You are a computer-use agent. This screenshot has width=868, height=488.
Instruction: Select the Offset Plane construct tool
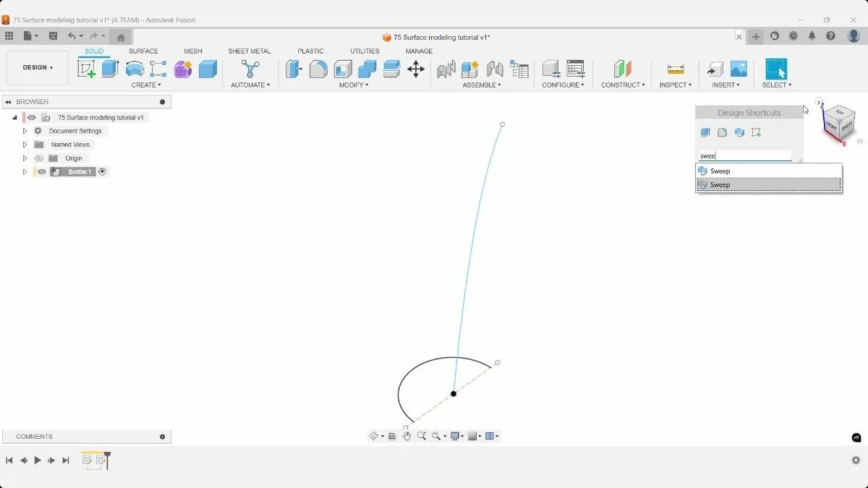623,69
